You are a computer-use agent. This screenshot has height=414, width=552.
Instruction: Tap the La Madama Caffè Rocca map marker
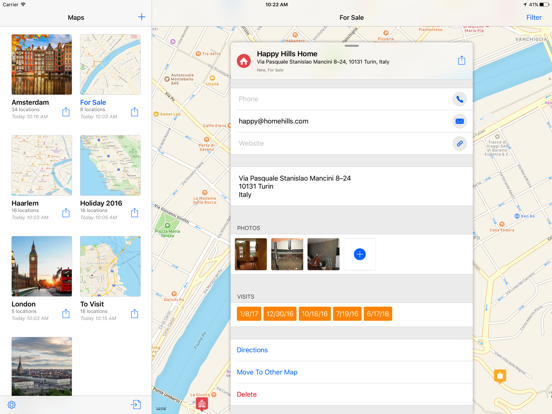pyautogui.click(x=205, y=193)
